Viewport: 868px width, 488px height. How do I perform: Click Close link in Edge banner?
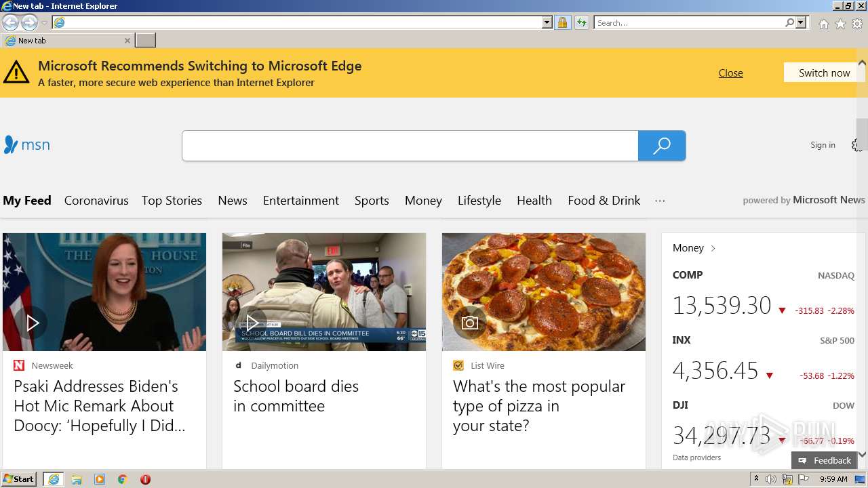[x=730, y=73]
